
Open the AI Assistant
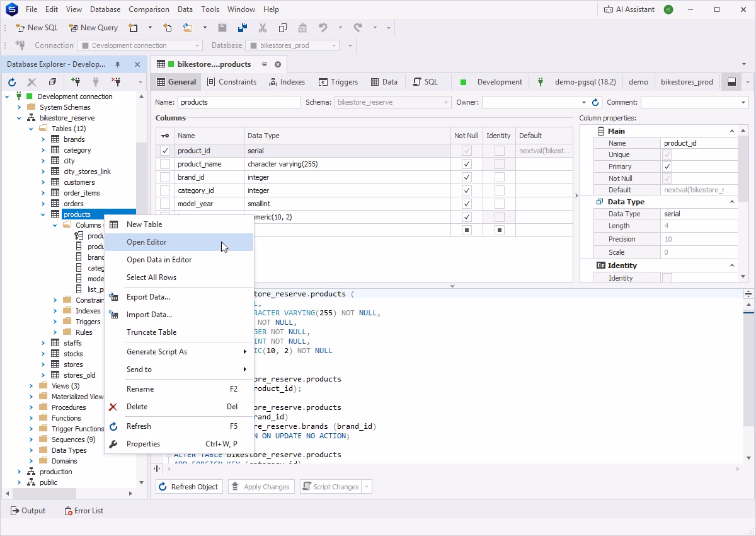point(629,9)
